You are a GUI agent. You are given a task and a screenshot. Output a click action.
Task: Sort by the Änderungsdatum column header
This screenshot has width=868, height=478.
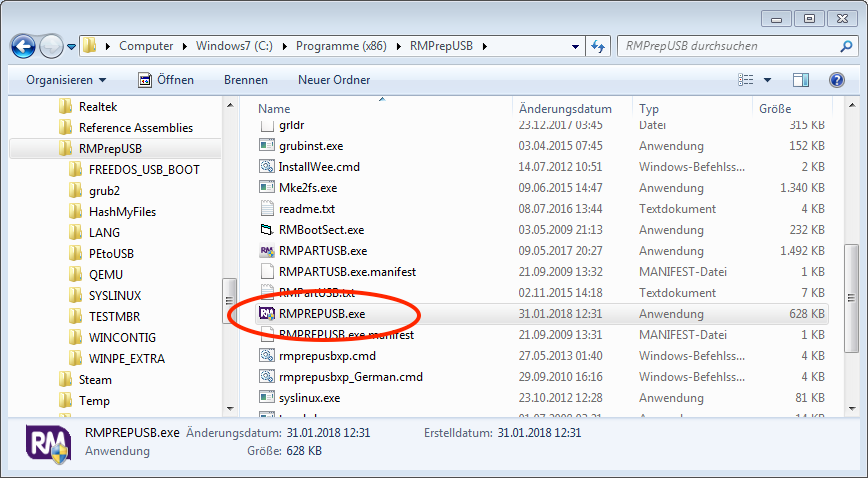tap(564, 108)
